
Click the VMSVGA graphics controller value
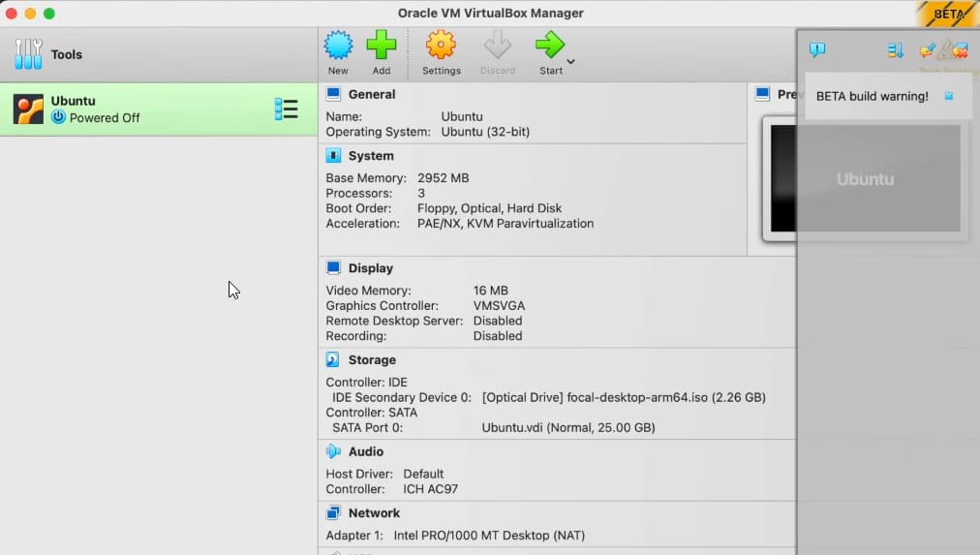(x=499, y=306)
